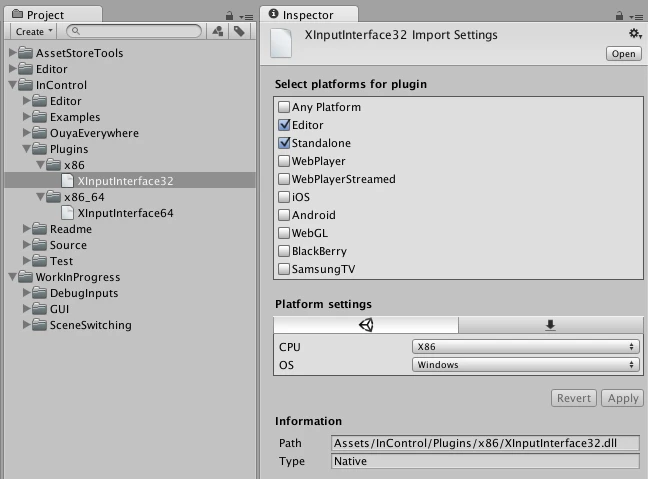Switch to the Inspector tab

click(309, 14)
